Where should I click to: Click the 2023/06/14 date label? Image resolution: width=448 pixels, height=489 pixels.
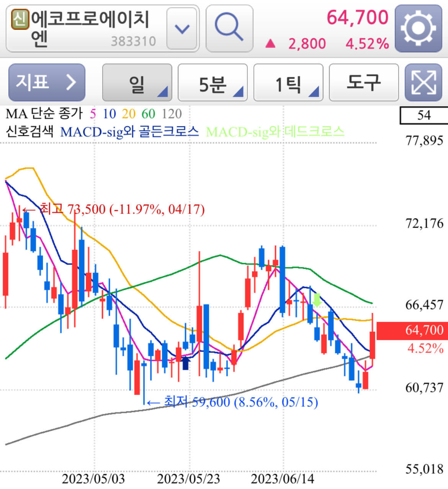coord(283,479)
